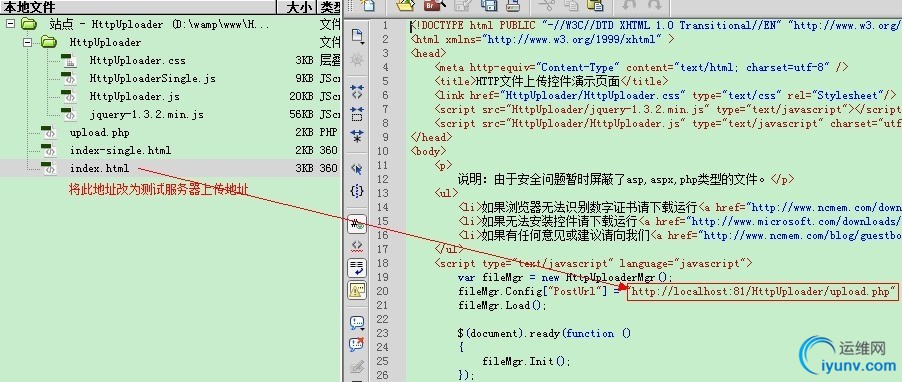Click the Undo arrow icon
The width and height of the screenshot is (902, 382).
630,5
